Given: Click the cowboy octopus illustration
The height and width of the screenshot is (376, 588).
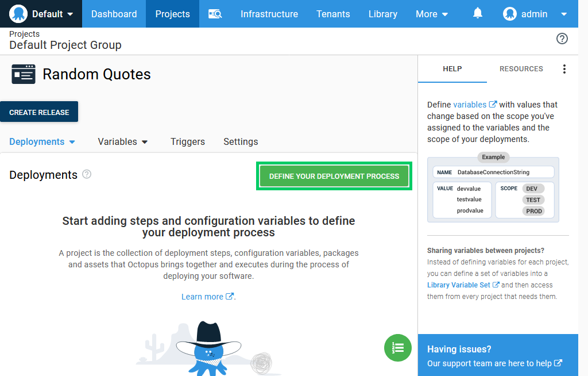Looking at the screenshot, I should (x=208, y=348).
